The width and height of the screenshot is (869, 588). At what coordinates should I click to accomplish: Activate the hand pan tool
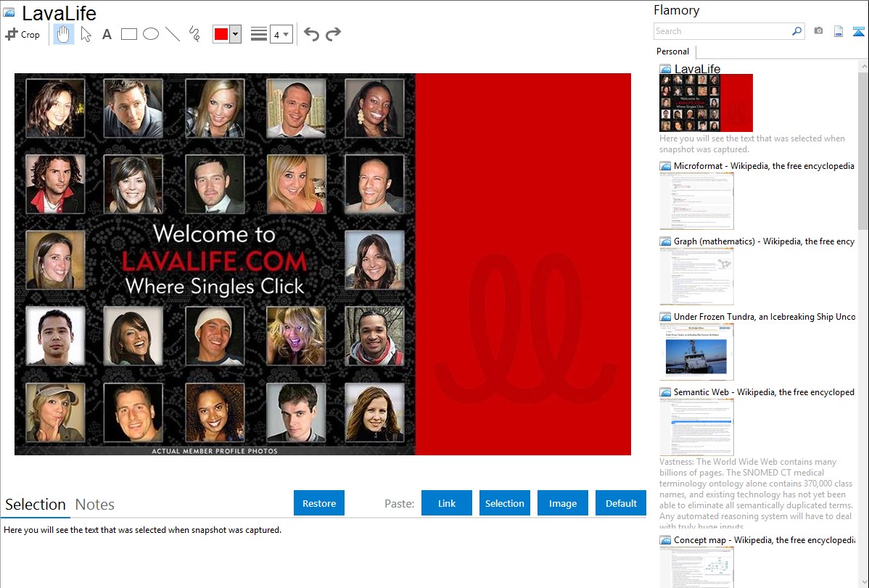pos(63,34)
